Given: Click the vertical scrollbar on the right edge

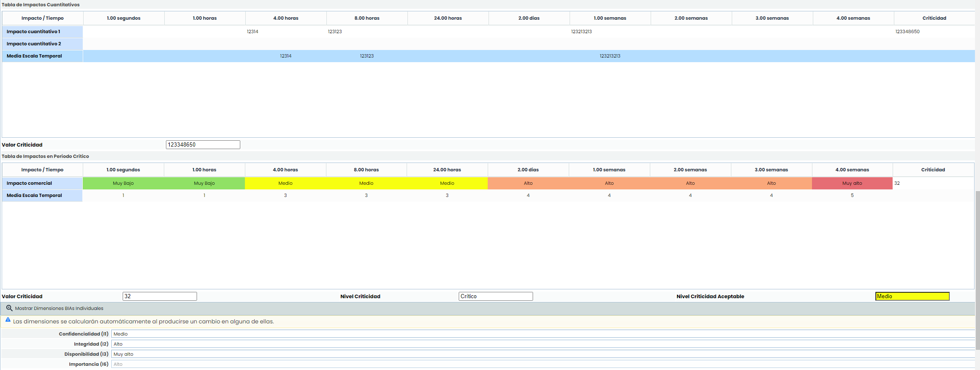Looking at the screenshot, I should pos(977,269).
